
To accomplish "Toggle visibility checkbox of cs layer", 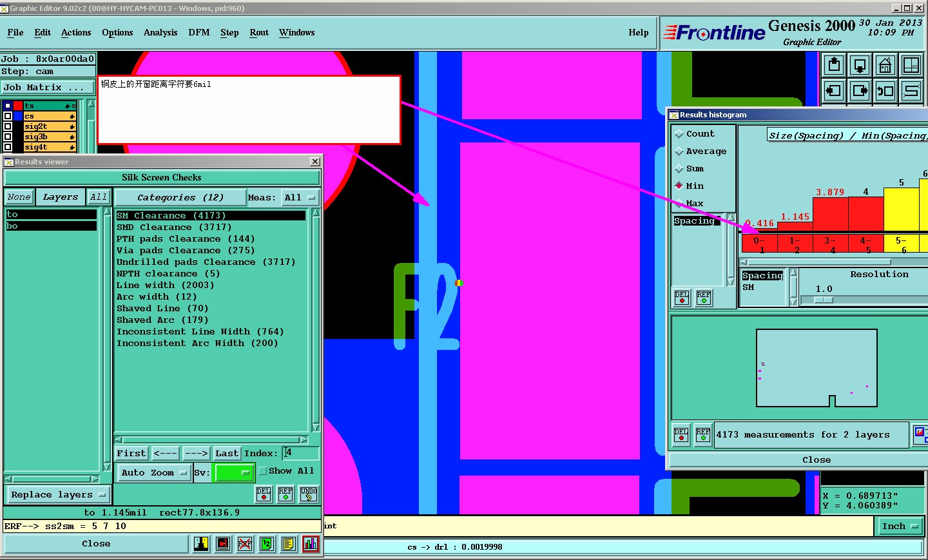I will [x=8, y=116].
